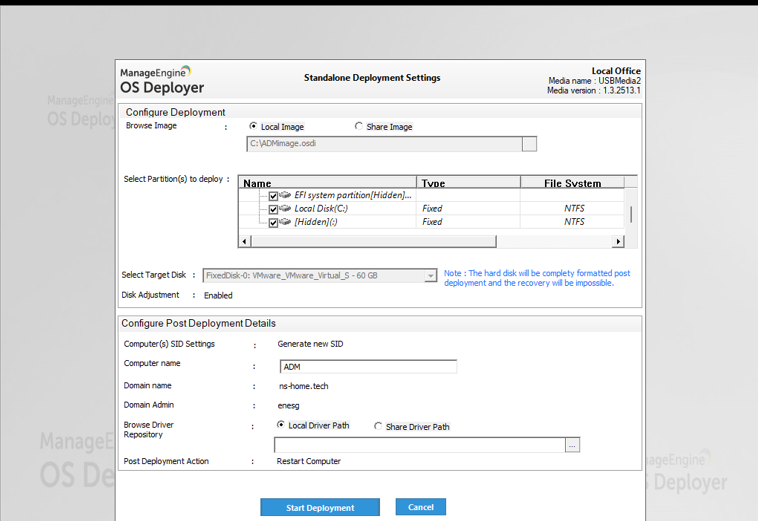Screen dimensions: 758x521
Task: Click the EFI system partition disk icon
Action: 285,195
